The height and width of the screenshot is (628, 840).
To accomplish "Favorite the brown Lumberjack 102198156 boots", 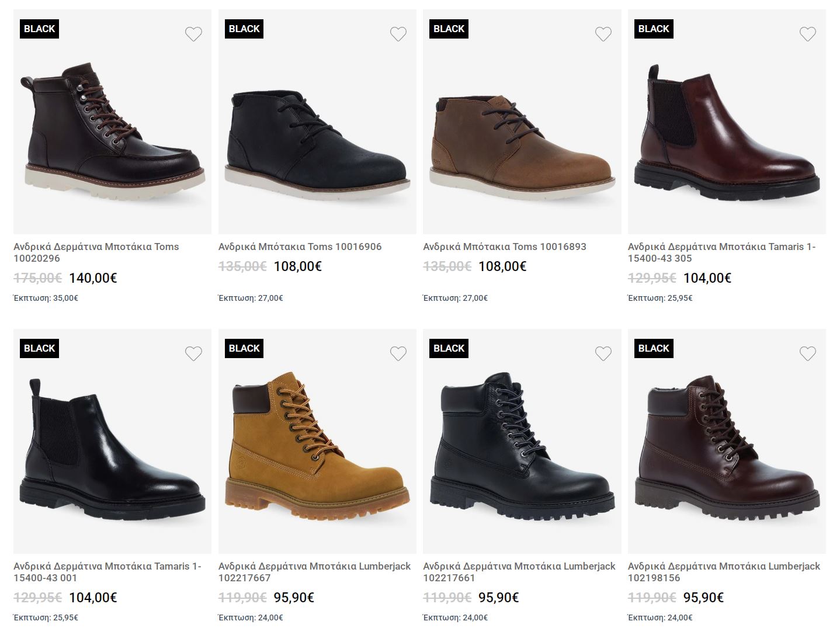I will coord(807,353).
